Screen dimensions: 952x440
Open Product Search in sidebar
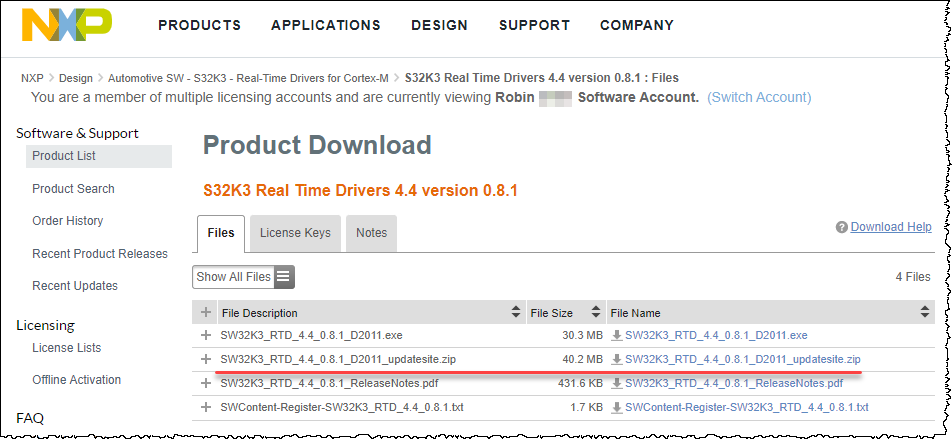click(x=73, y=189)
